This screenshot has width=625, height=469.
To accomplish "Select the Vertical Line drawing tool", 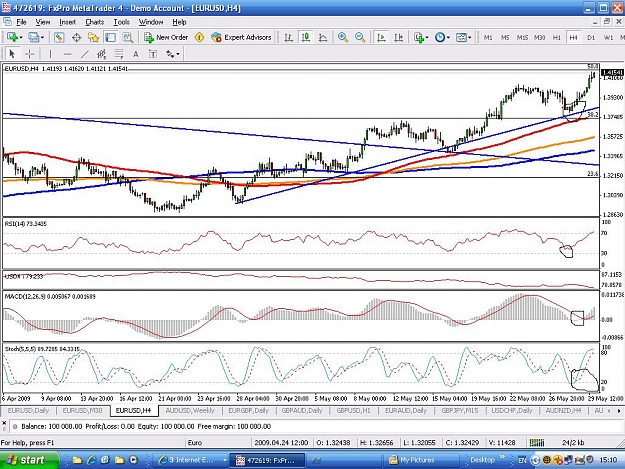I will pyautogui.click(x=50, y=54).
